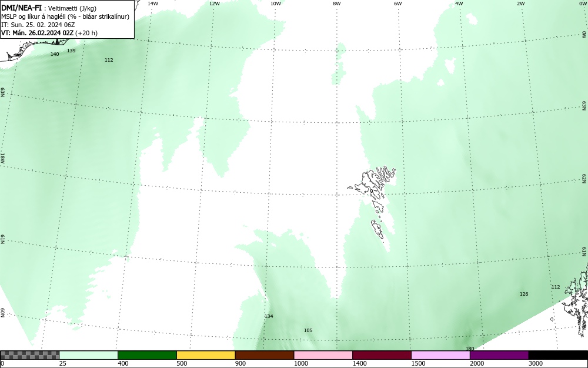Click the 2000 legend scale value
The height and width of the screenshot is (368, 588).
pyautogui.click(x=477, y=363)
